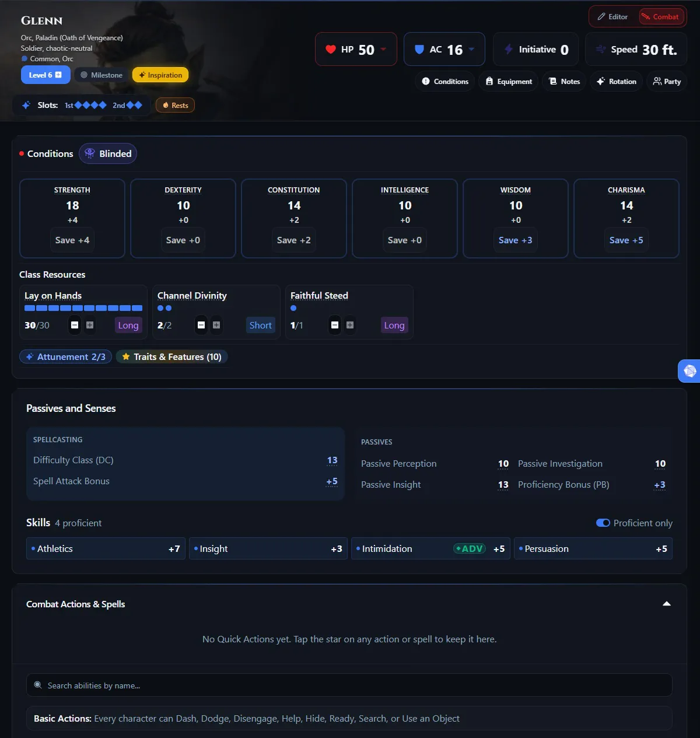The image size is (700, 738).
Task: Click Passive Investigation value 10
Action: tap(660, 464)
